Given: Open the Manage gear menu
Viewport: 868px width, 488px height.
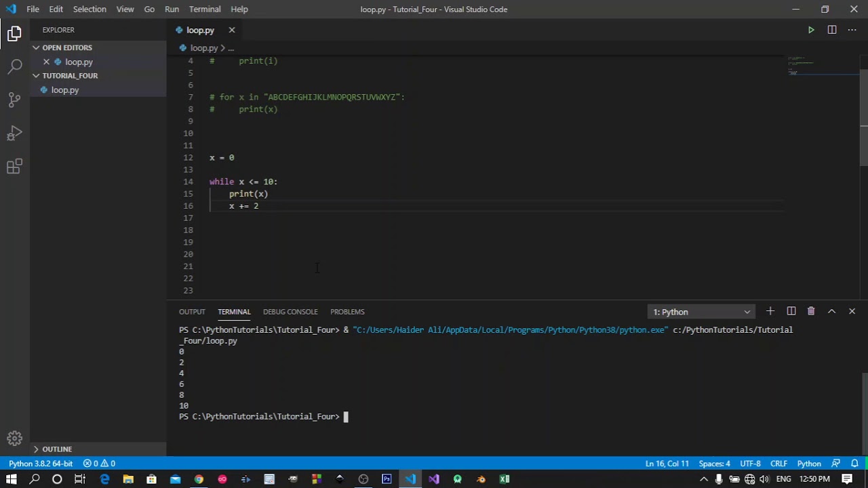Looking at the screenshot, I should [14, 438].
